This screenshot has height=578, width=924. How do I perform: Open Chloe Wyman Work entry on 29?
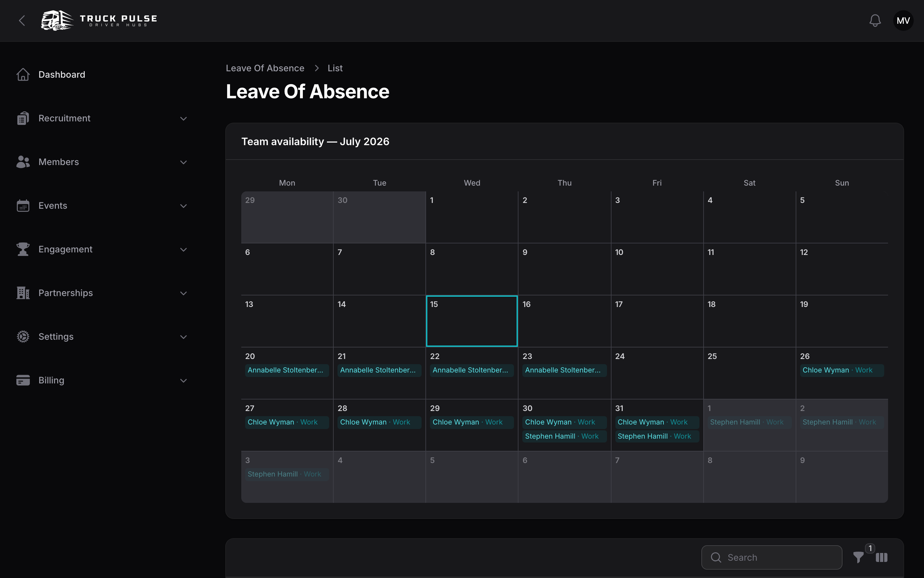pyautogui.click(x=472, y=422)
